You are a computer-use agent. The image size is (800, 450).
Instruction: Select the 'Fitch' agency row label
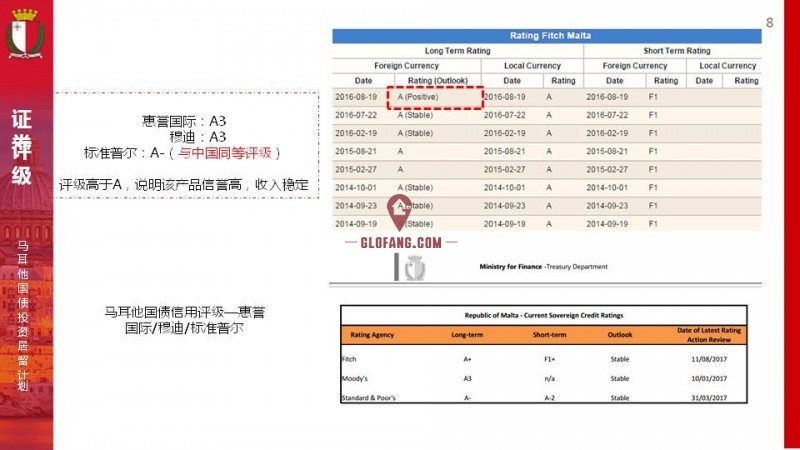(349, 359)
